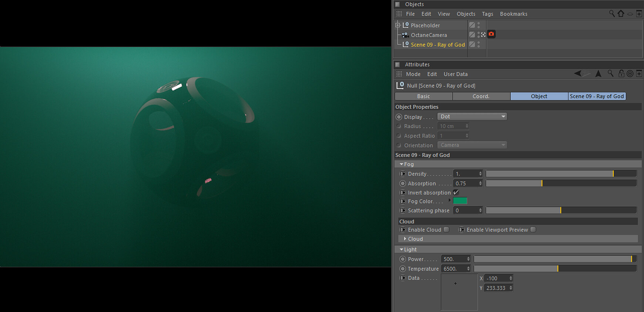Expand the Placeholder object tree
The height and width of the screenshot is (312, 644).
point(398,25)
